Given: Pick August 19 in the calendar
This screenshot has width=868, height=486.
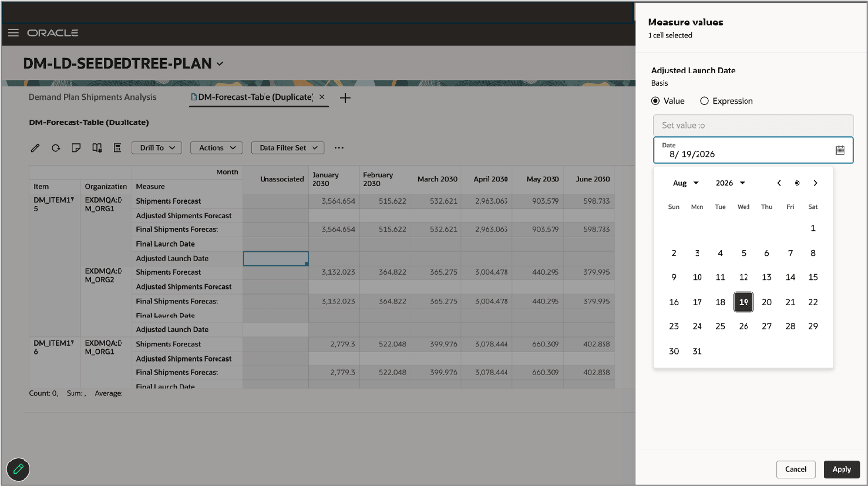Looking at the screenshot, I should point(744,302).
